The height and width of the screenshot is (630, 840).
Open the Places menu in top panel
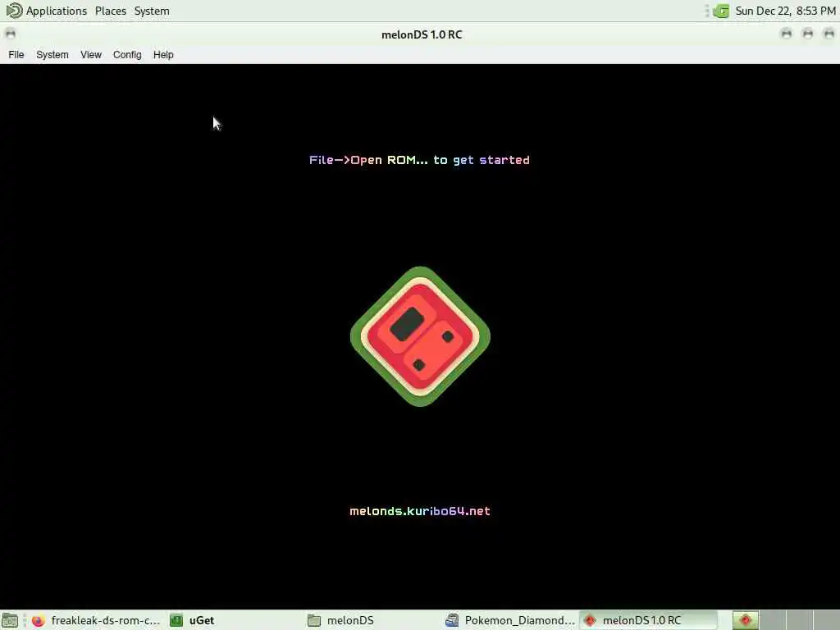tap(111, 11)
